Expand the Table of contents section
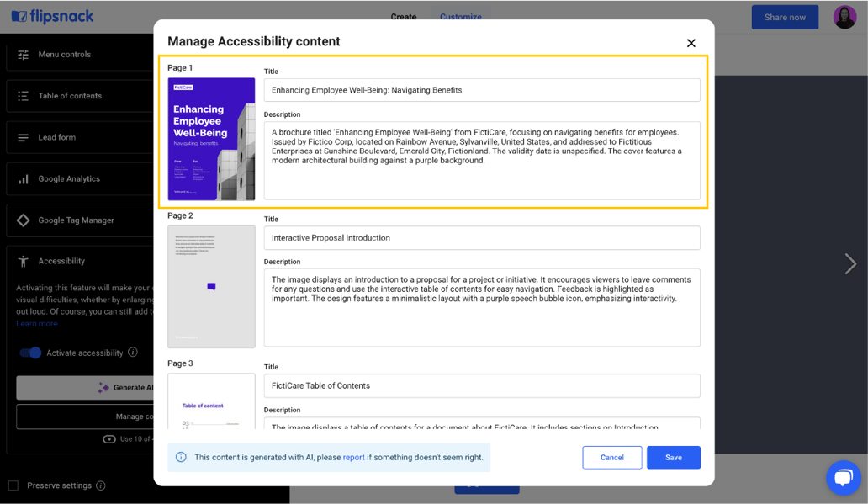868x504 pixels. tap(70, 96)
